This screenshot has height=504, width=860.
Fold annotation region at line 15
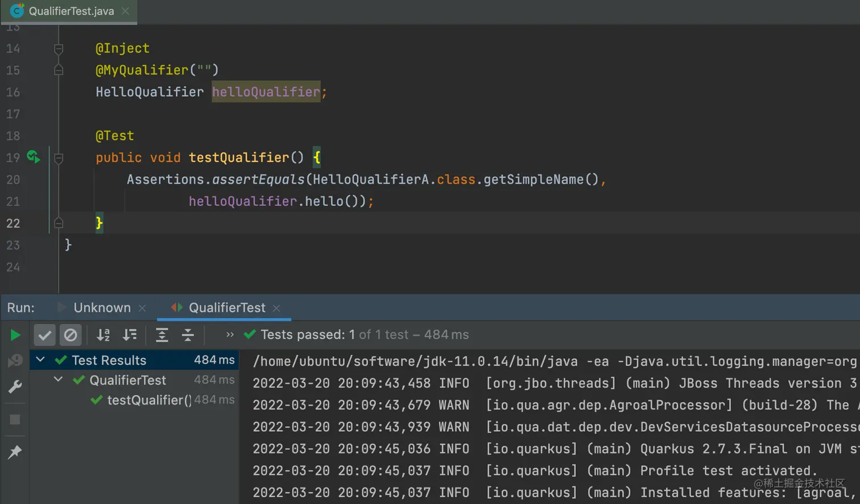(x=58, y=70)
